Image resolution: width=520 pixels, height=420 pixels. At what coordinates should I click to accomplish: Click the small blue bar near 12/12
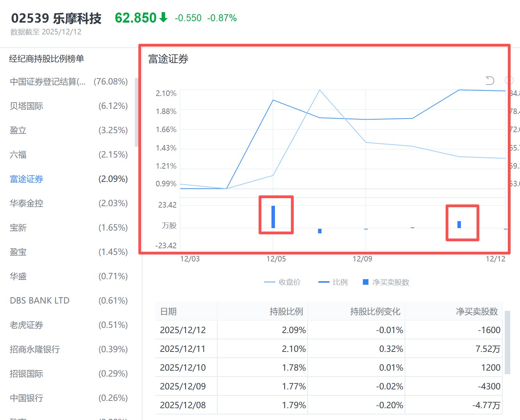[460, 224]
